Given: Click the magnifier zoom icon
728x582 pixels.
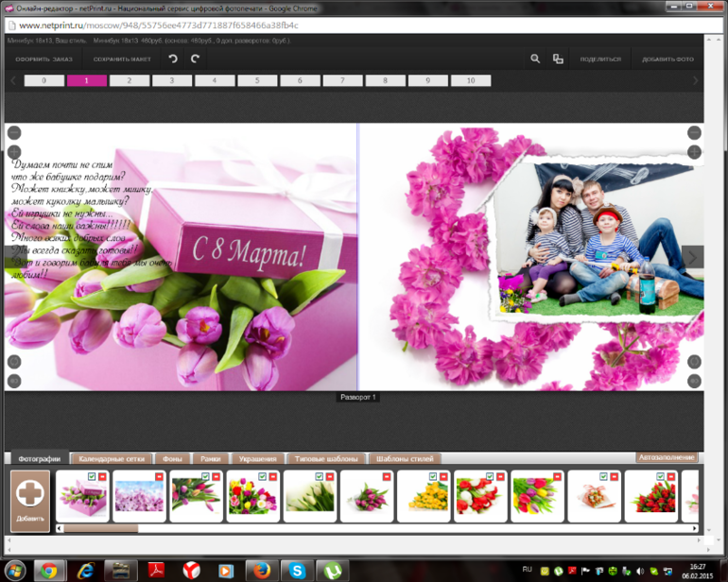Looking at the screenshot, I should click(x=535, y=59).
